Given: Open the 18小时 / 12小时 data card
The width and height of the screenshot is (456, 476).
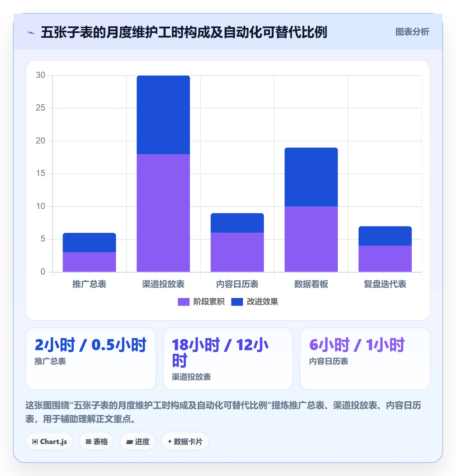Looking at the screenshot, I should 228,358.
